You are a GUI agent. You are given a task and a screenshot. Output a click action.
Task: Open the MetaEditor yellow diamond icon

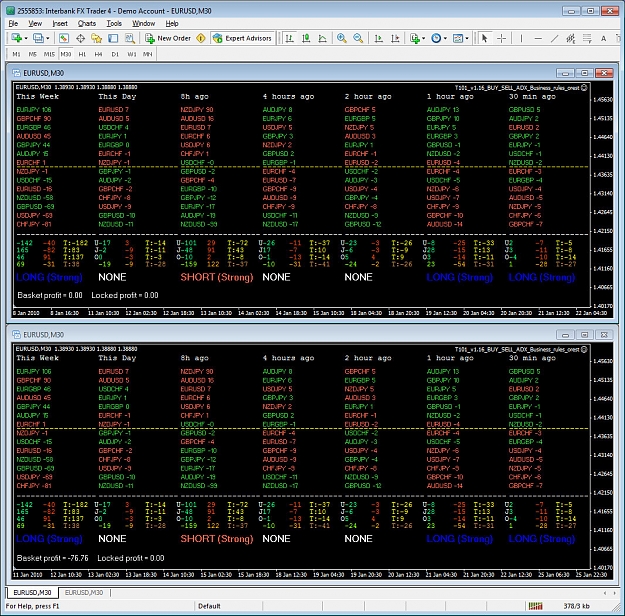(x=201, y=38)
